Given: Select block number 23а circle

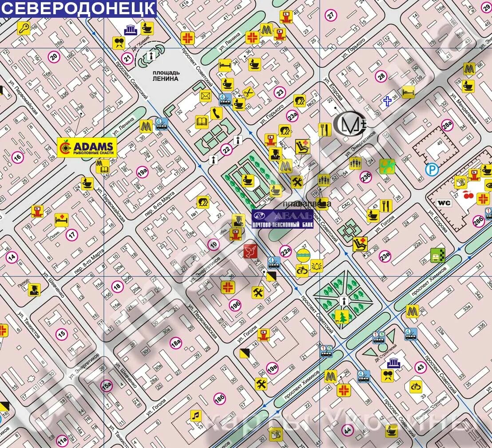Looking at the screenshot, I should point(293,117).
